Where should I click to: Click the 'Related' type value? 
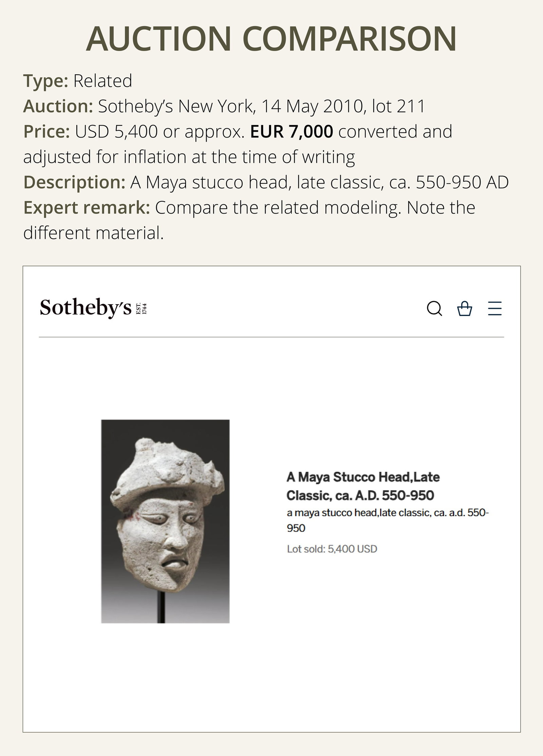click(x=103, y=81)
